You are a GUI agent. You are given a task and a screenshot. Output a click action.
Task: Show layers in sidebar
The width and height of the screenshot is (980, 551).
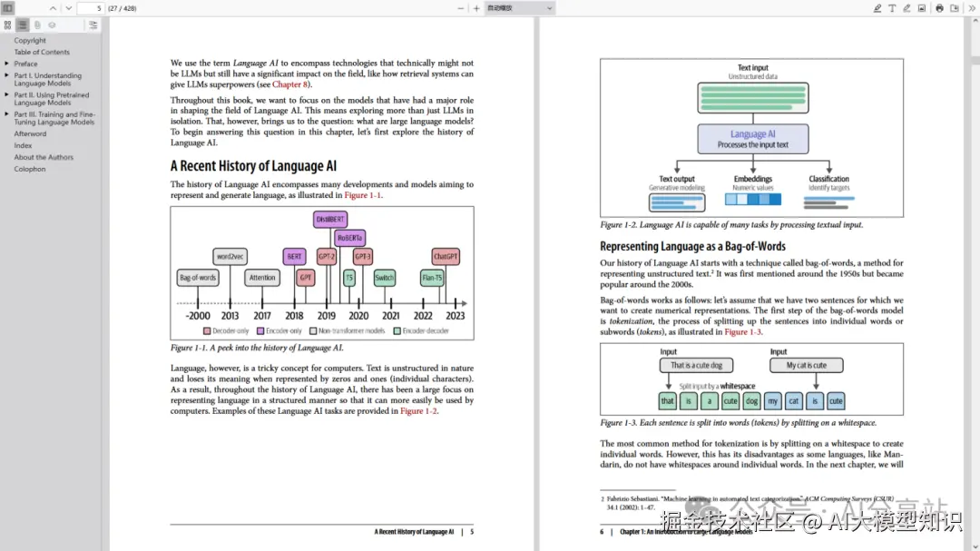(53, 25)
